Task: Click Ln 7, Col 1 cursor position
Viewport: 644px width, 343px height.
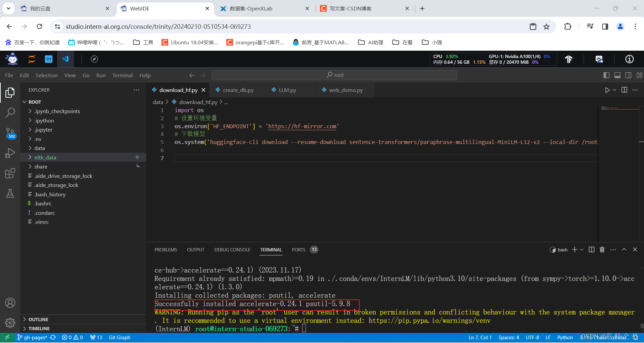Action: point(480,337)
